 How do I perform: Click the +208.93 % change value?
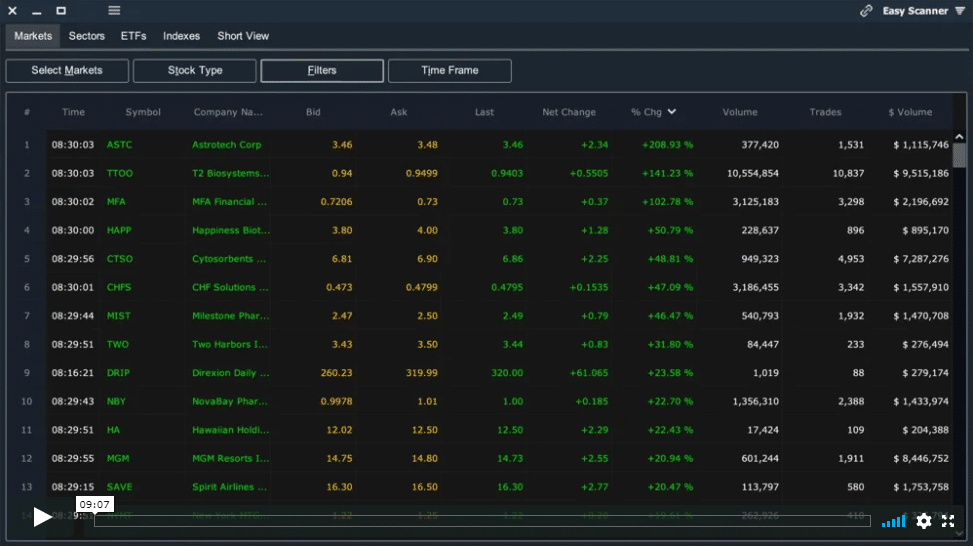tap(667, 145)
